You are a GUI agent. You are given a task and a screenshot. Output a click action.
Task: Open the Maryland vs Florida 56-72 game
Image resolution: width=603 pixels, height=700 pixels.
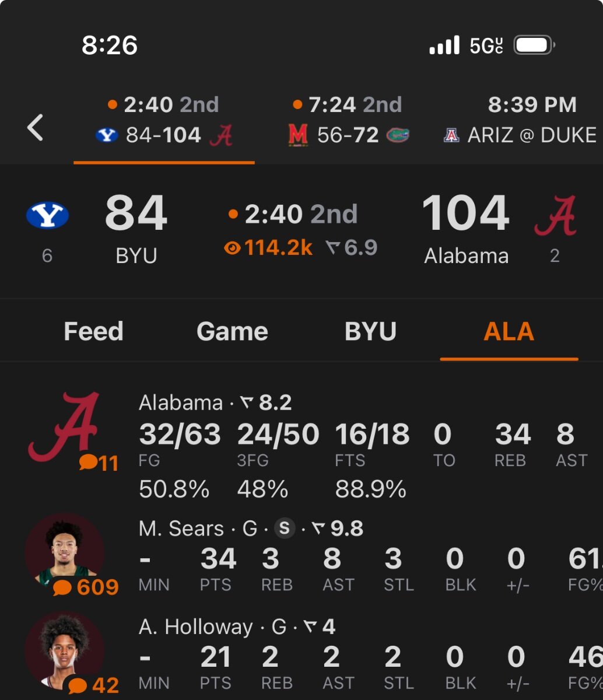point(349,121)
